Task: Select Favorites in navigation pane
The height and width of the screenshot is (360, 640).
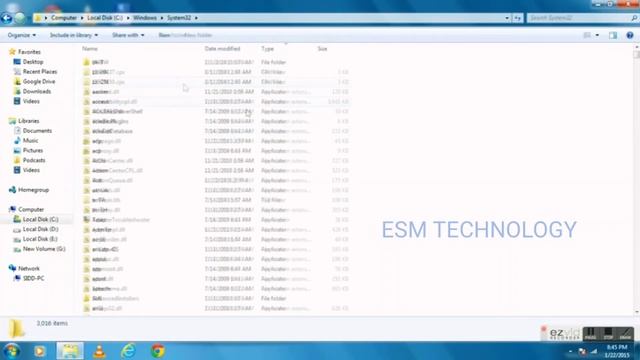Action: (29, 52)
